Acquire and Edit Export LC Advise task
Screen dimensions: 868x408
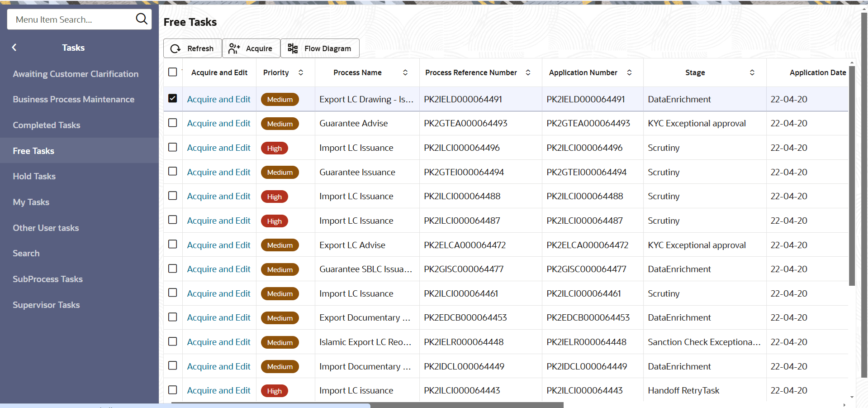(218, 245)
